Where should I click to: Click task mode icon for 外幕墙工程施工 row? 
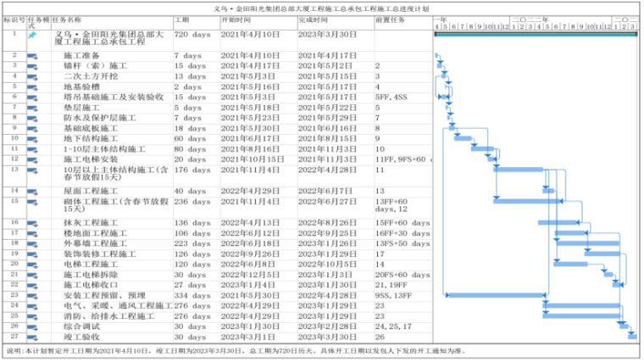(x=32, y=242)
